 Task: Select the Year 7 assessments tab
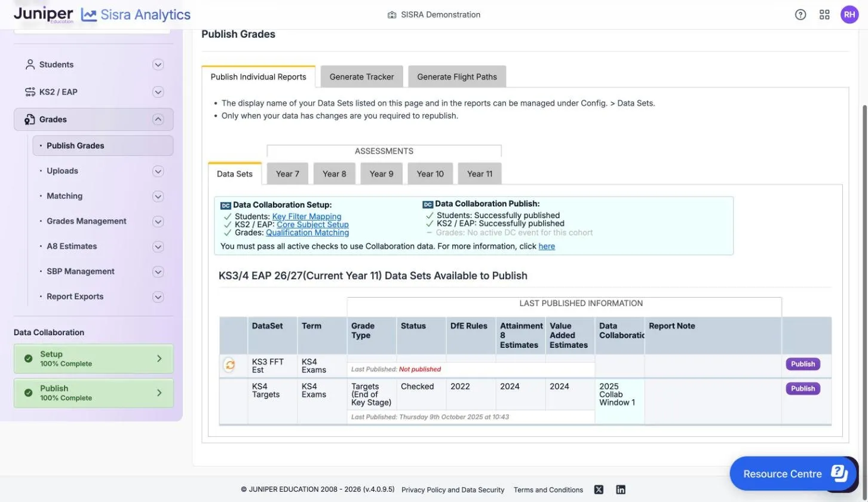pyautogui.click(x=287, y=174)
